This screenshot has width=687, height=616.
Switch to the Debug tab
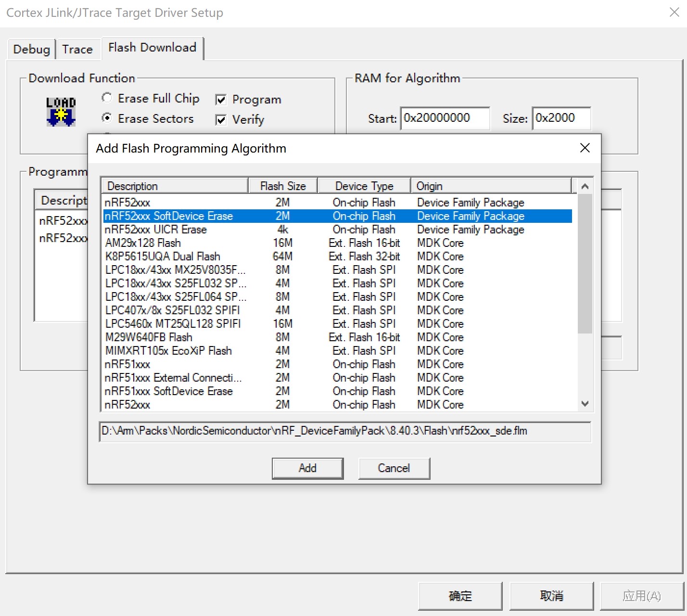point(32,50)
